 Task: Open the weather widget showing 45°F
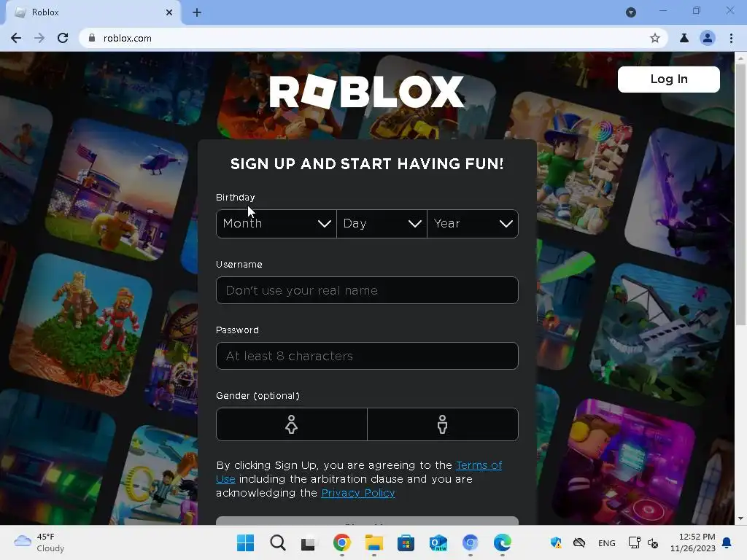click(x=39, y=542)
